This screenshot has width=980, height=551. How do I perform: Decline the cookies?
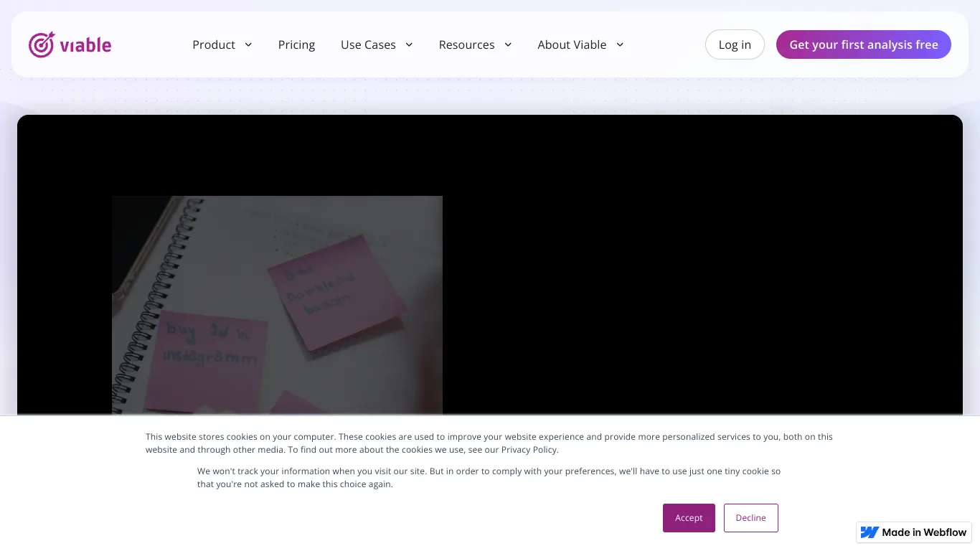click(x=750, y=518)
